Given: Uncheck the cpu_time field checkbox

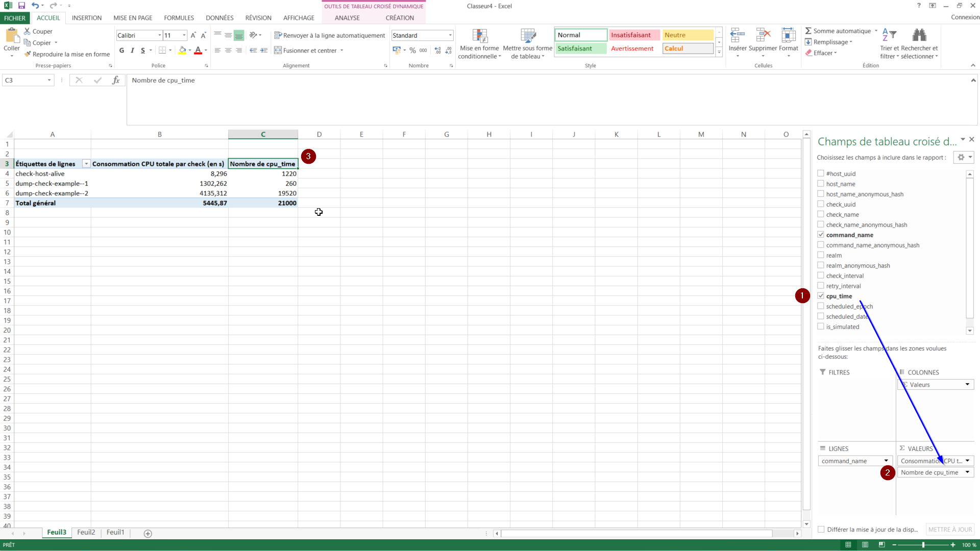Looking at the screenshot, I should [821, 296].
